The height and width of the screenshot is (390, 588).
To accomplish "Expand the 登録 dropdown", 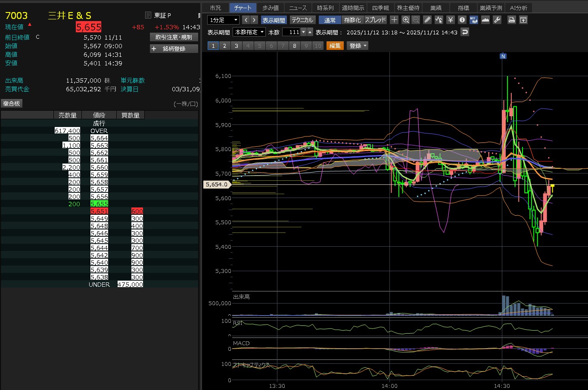I will pyautogui.click(x=358, y=46).
